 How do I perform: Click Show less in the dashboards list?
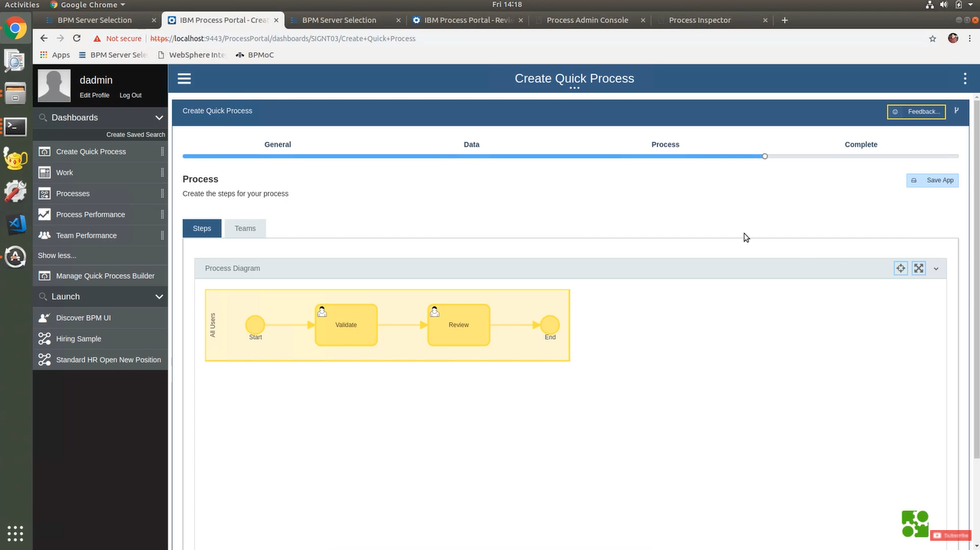click(57, 255)
